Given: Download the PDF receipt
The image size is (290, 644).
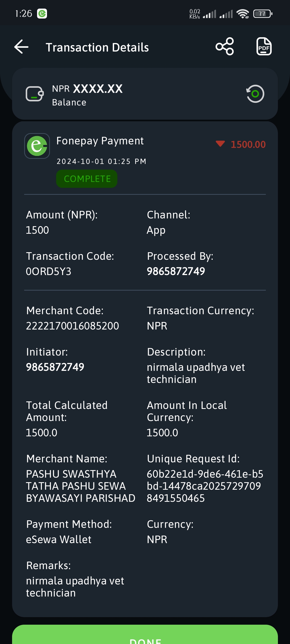Looking at the screenshot, I should click(264, 46).
